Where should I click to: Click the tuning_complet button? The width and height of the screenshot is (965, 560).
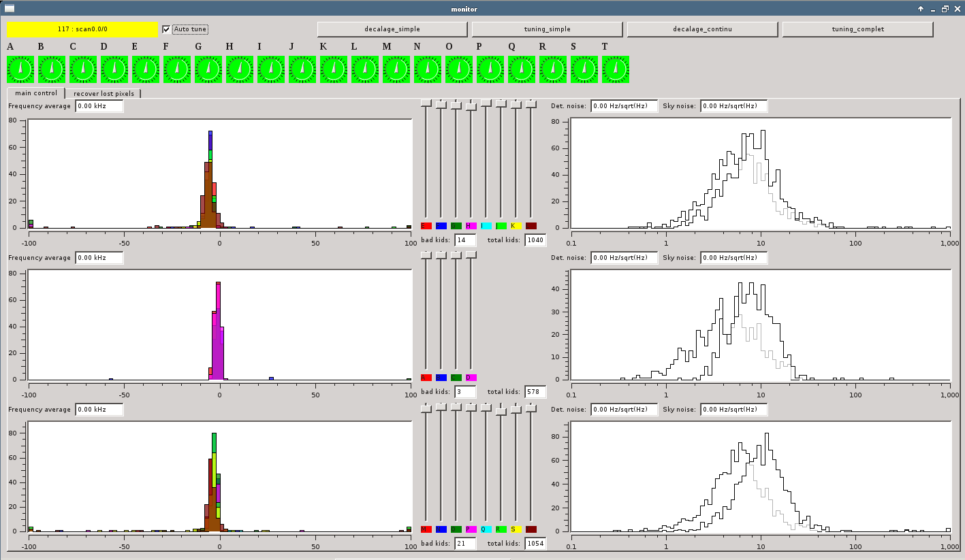pos(857,29)
